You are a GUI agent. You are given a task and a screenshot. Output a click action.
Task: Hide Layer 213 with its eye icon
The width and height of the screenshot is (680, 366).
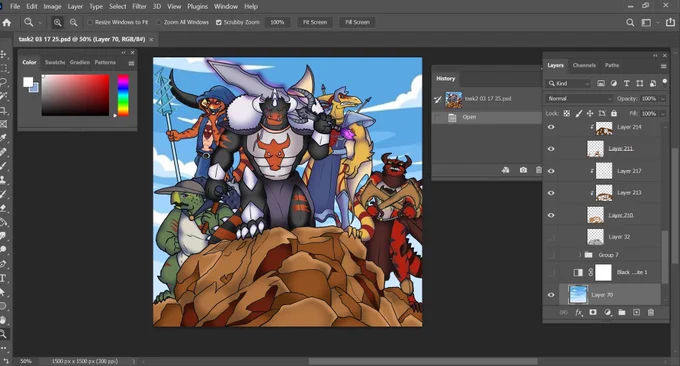coord(551,193)
